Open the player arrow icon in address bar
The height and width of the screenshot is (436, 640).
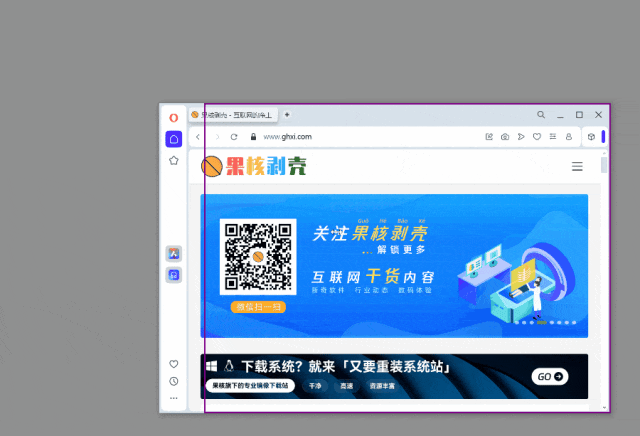click(x=521, y=137)
